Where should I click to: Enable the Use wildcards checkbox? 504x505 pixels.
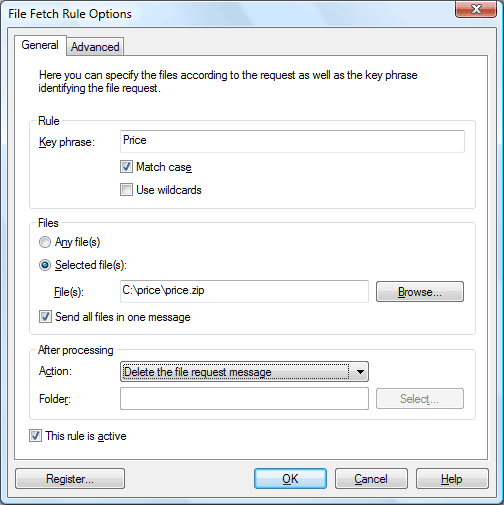126,190
